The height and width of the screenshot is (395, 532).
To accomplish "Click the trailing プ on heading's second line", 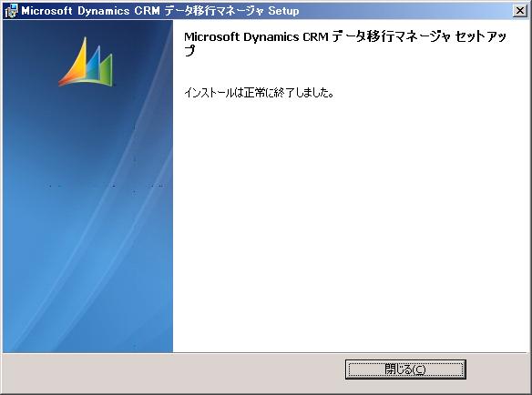I will pos(190,51).
